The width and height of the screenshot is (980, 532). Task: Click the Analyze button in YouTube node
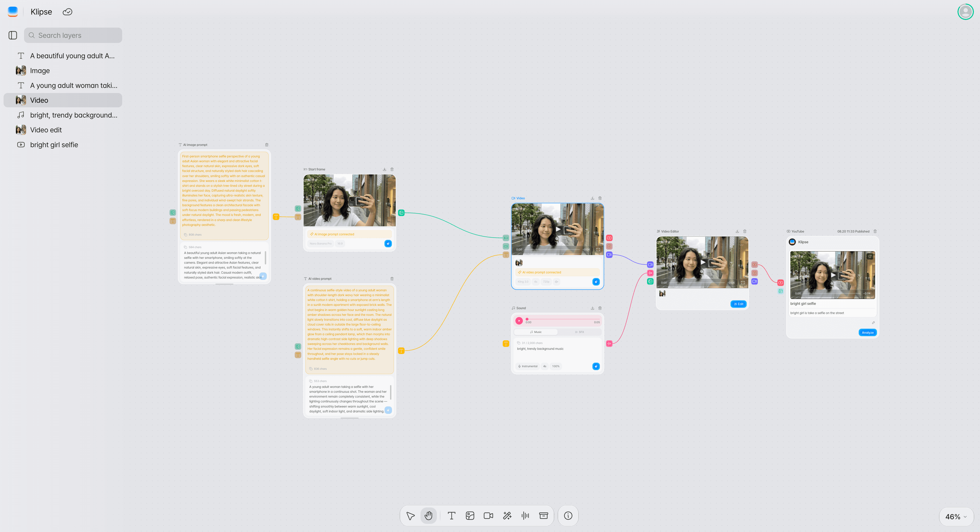(x=867, y=332)
